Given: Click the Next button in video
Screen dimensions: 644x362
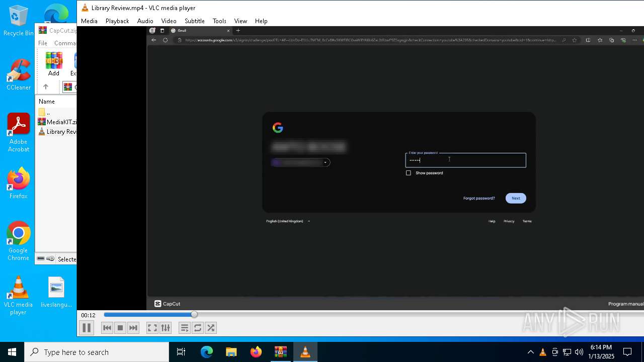Looking at the screenshot, I should 516,198.
